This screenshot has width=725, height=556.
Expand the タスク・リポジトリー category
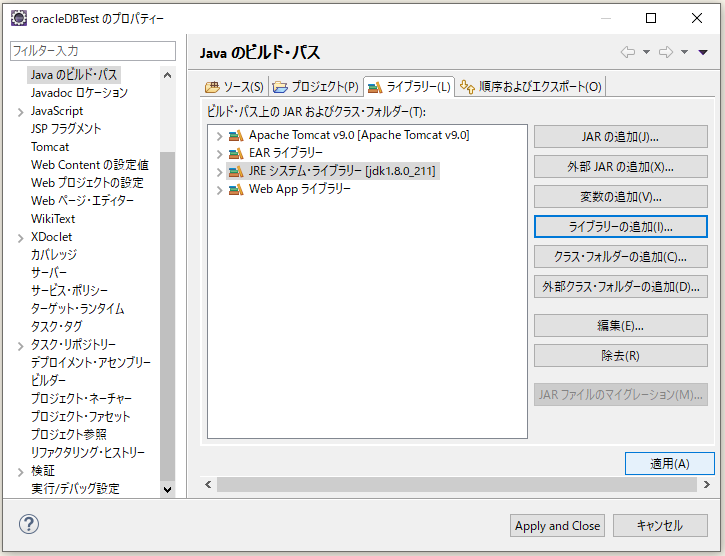(x=20, y=346)
